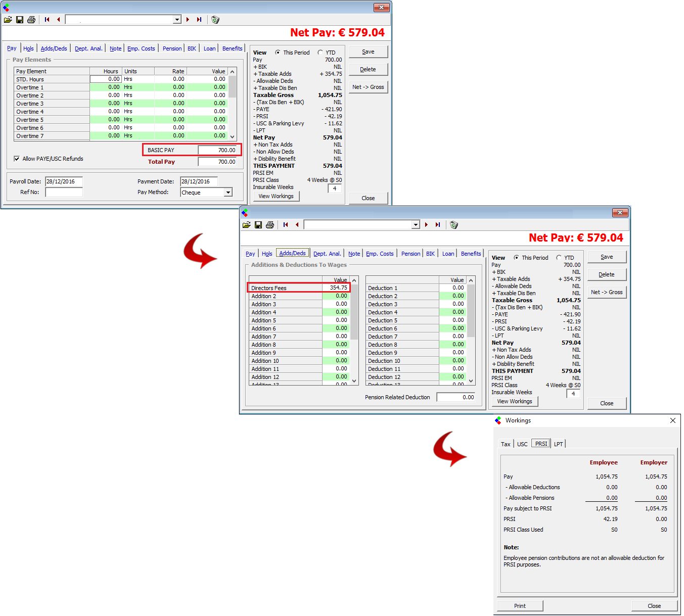The width and height of the screenshot is (684, 616).
Task: Select This Period radio in the Additions & Deductions window
Action: 516,258
